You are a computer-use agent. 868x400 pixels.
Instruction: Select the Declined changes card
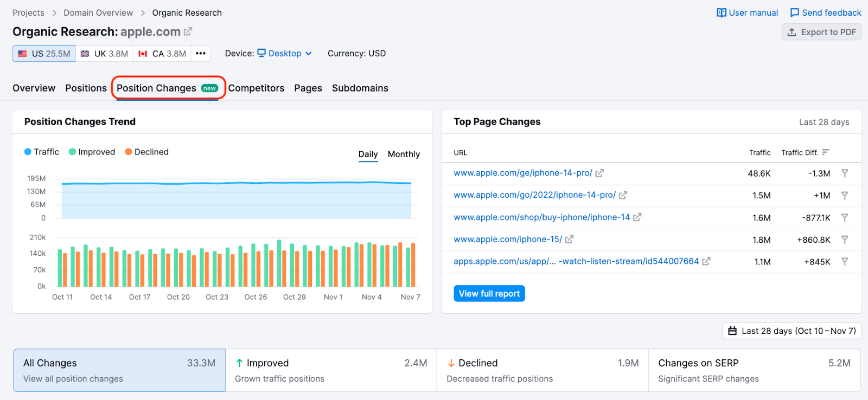(542, 370)
